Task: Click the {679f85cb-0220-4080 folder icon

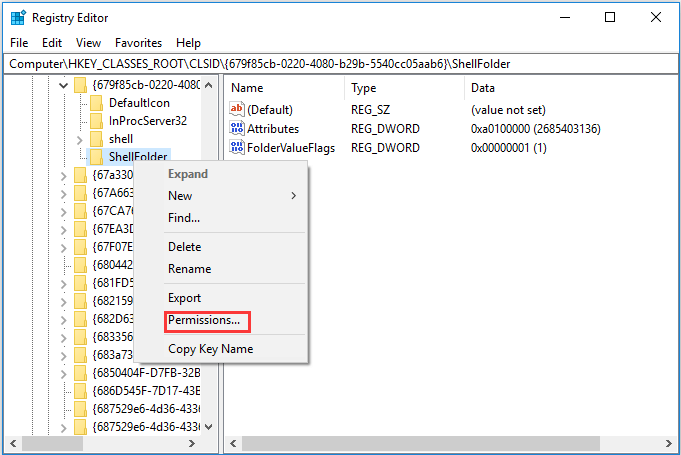Action: click(x=80, y=85)
